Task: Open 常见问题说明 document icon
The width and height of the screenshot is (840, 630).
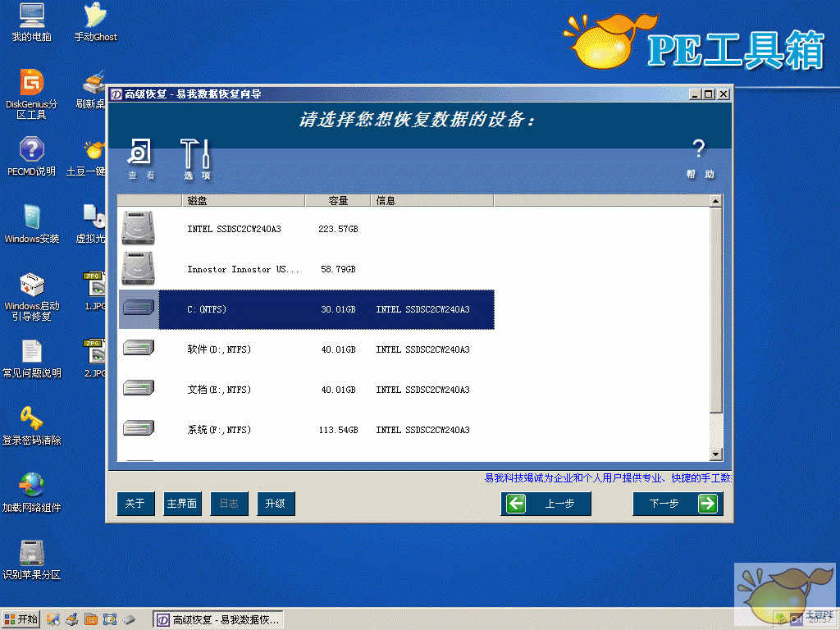Action: pyautogui.click(x=32, y=359)
